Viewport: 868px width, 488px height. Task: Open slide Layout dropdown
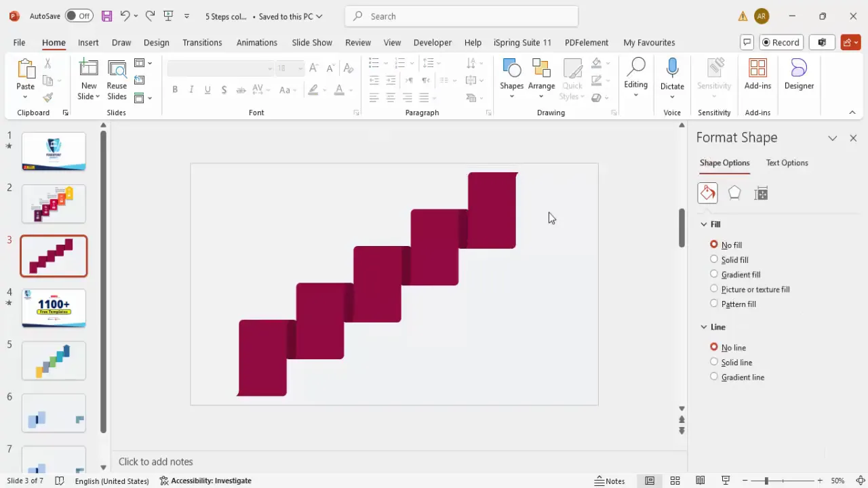click(x=143, y=63)
